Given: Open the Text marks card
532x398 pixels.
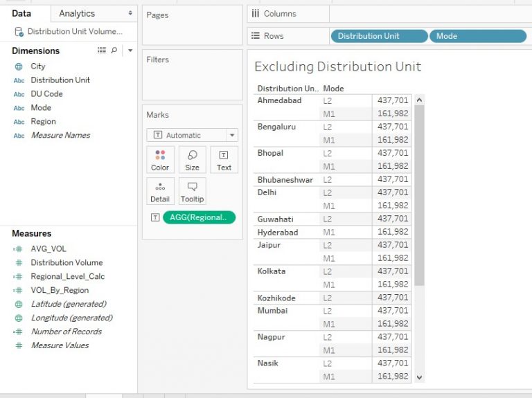Looking at the screenshot, I should [224, 160].
